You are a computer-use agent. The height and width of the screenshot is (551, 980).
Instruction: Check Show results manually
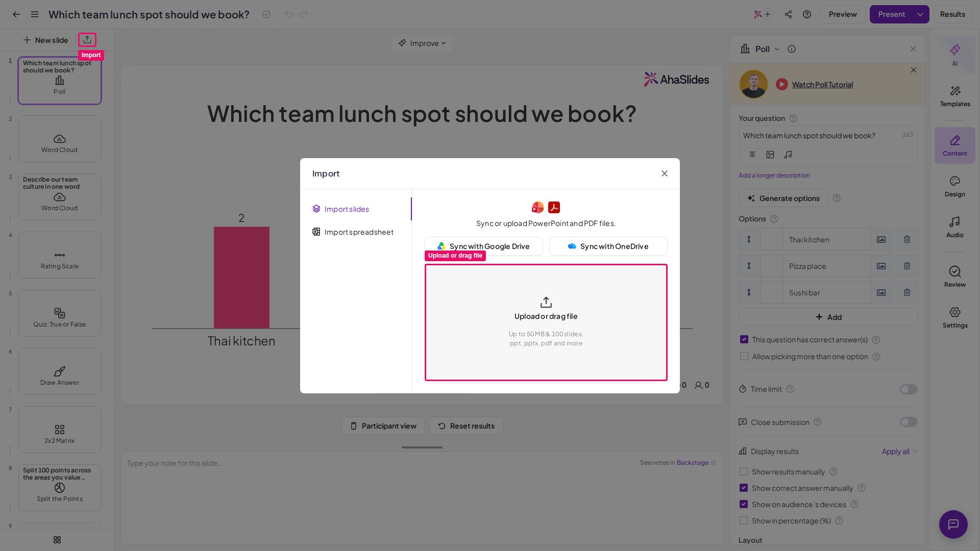pos(744,472)
